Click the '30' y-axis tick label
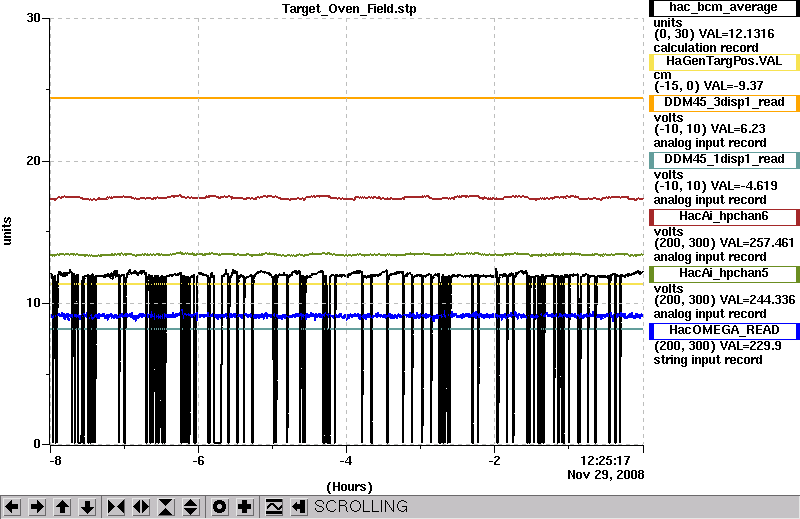Viewport: 800px width, 519px height. [x=33, y=18]
